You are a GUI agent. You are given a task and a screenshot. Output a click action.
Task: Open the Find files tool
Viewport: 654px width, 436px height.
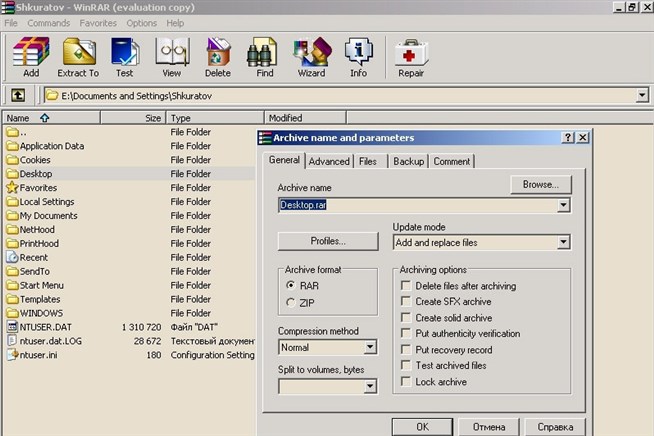click(264, 57)
